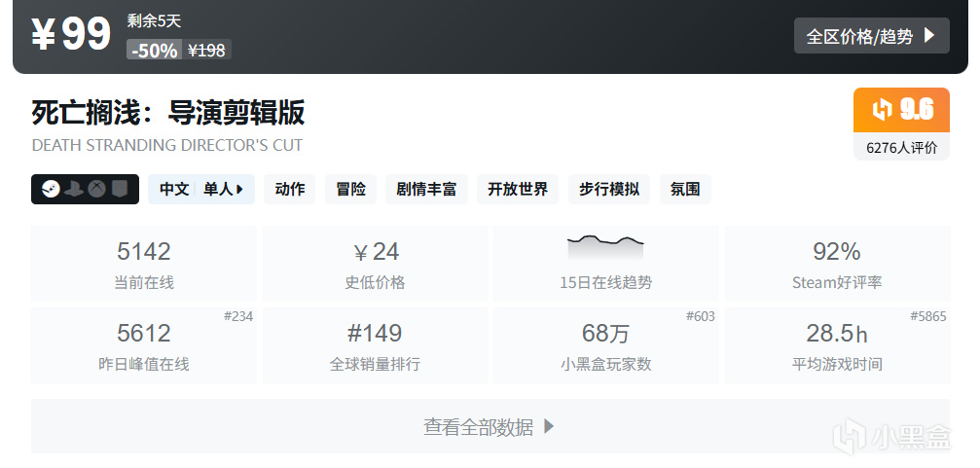Click the Steam platform icon
Viewport: 980px width, 468px height.
click(x=51, y=189)
